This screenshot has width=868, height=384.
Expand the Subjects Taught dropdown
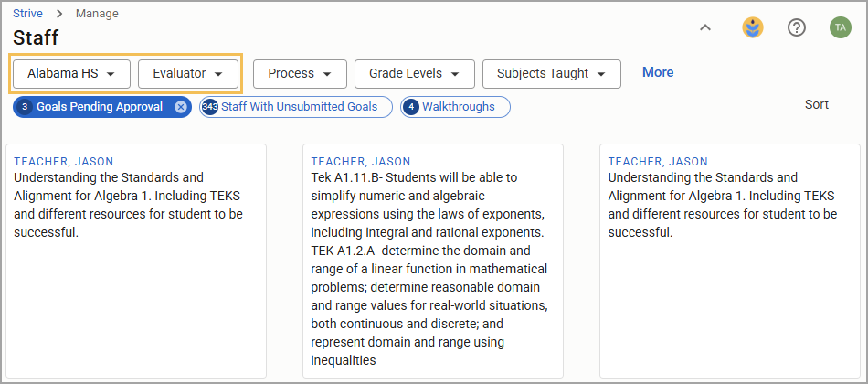click(x=551, y=74)
